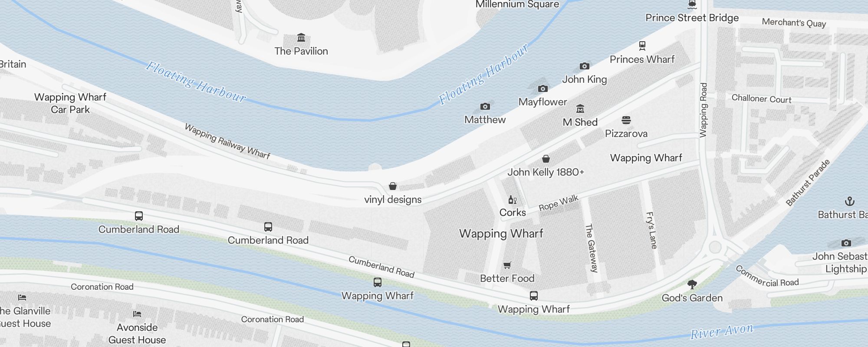Open the Corks wine bottle icon
The image size is (868, 347).
point(513,200)
